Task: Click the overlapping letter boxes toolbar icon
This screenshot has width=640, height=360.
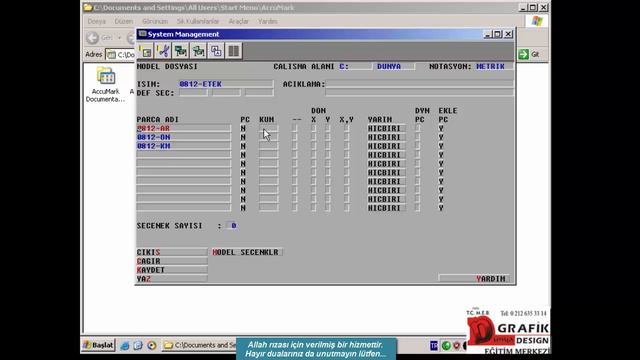Action: (x=216, y=51)
